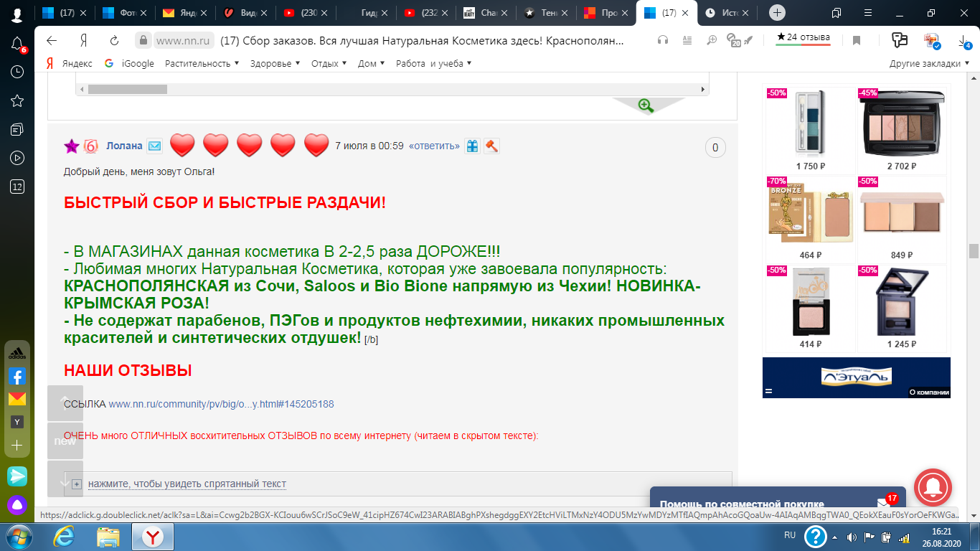Open Windows Explorer folder in taskbar
This screenshot has height=551, width=980.
coord(108,537)
